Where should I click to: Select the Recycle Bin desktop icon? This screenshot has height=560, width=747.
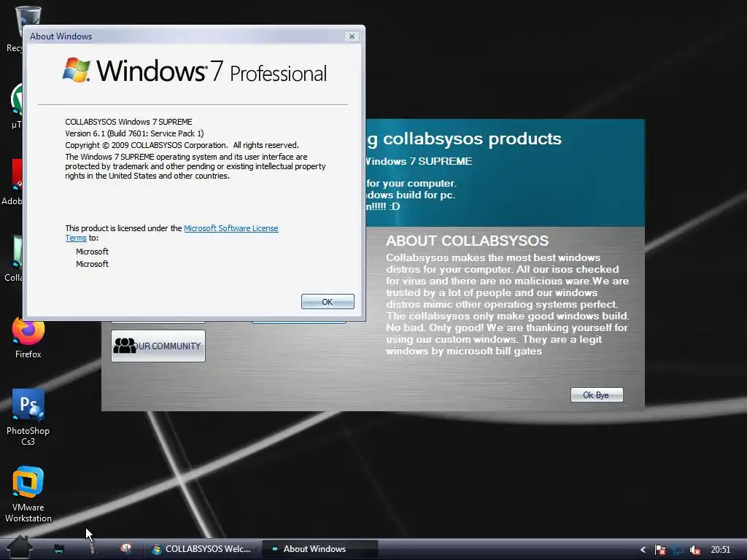[13, 28]
